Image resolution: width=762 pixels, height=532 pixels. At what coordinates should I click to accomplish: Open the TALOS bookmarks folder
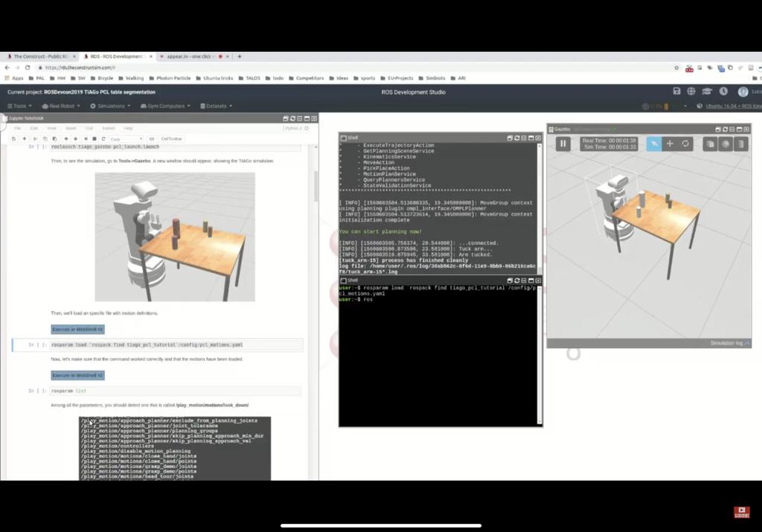(249, 78)
